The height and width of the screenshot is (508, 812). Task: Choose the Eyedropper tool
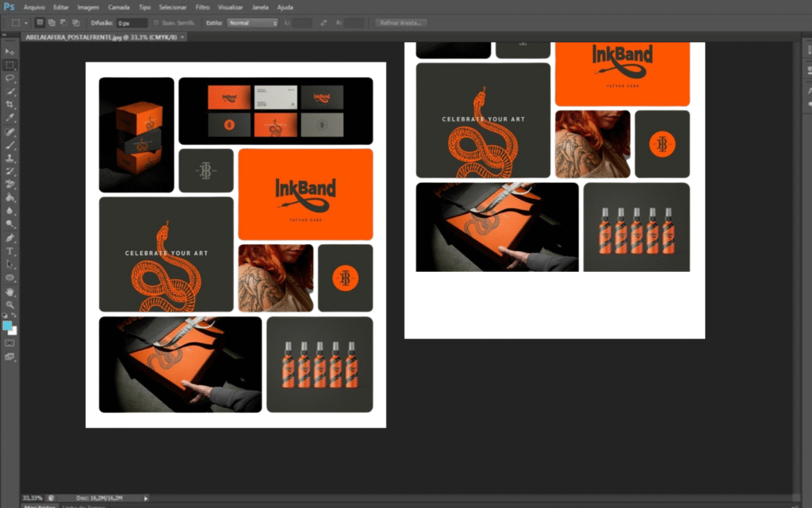point(10,117)
